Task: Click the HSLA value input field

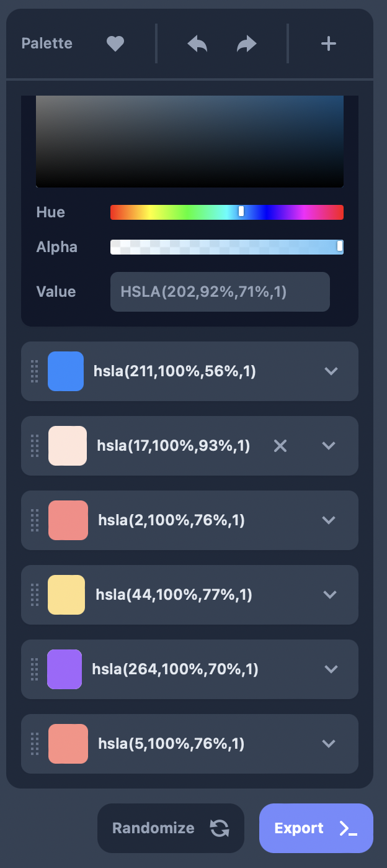Action: 220,292
